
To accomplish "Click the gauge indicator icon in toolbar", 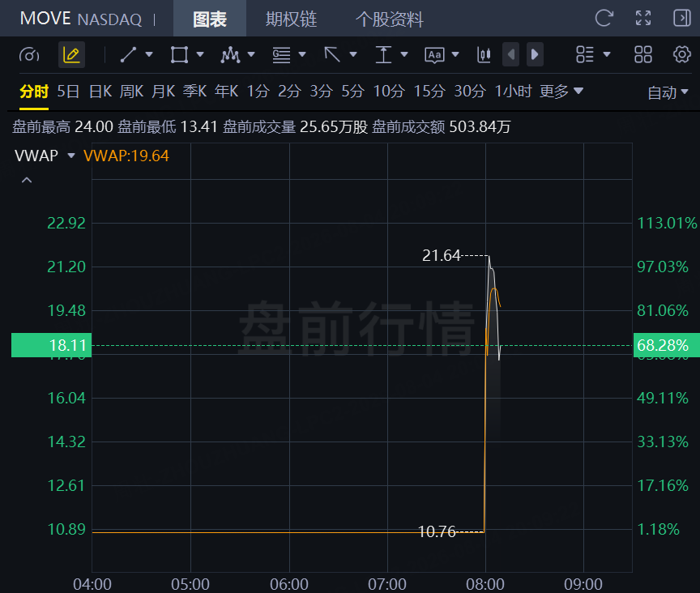I will point(29,55).
